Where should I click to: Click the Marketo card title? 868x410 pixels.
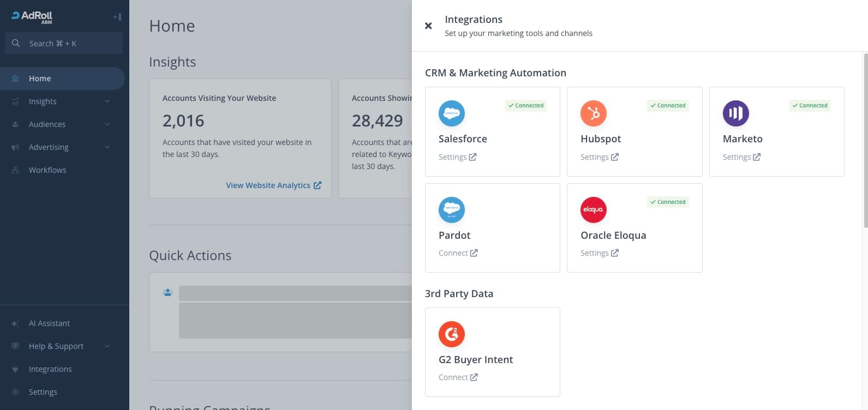click(743, 138)
